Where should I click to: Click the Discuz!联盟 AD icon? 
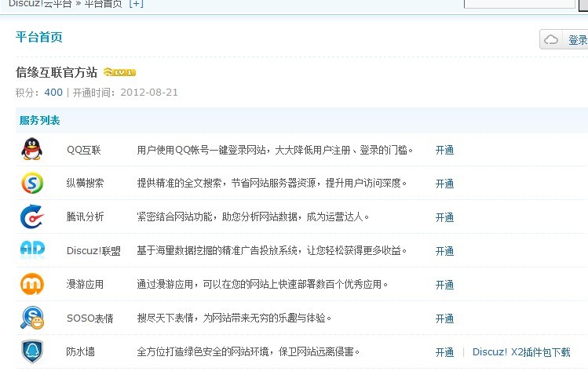coord(32,249)
